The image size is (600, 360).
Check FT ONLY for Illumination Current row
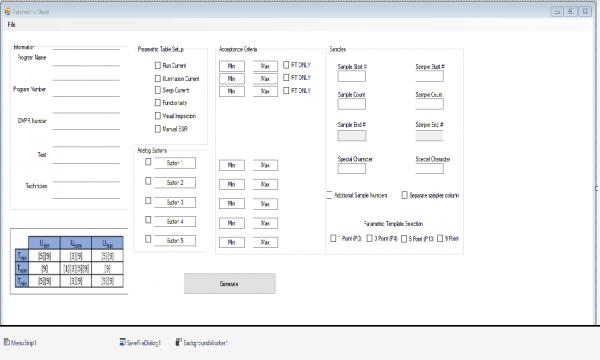point(286,77)
